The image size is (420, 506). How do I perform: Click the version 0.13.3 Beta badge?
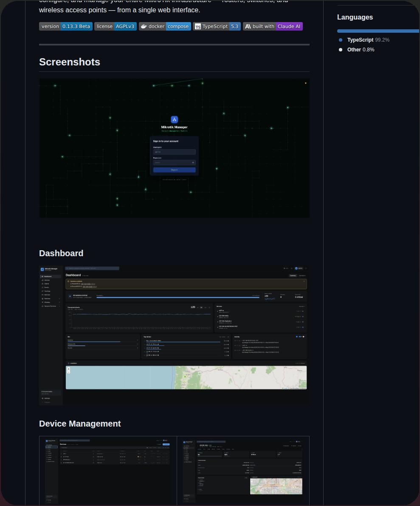point(66,26)
